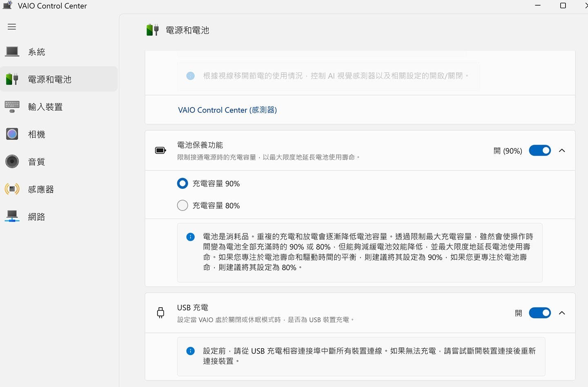
Task: Click the 感應器 sensor icon
Action: tap(12, 189)
